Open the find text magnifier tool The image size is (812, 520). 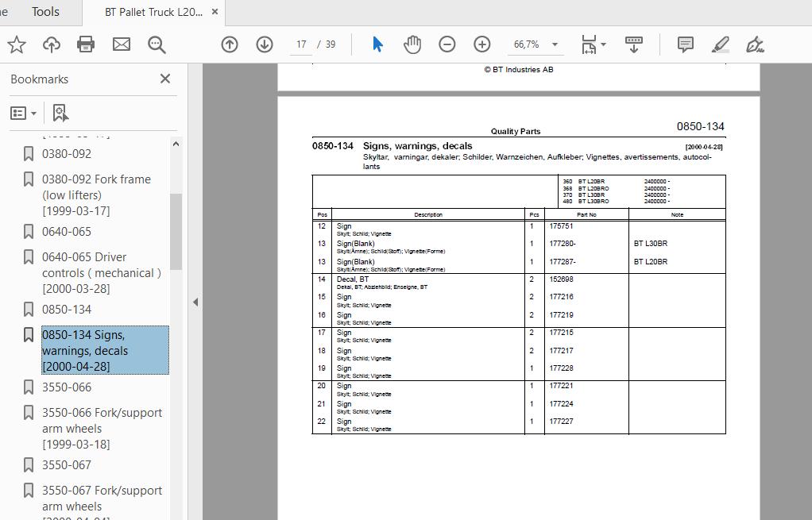[157, 44]
